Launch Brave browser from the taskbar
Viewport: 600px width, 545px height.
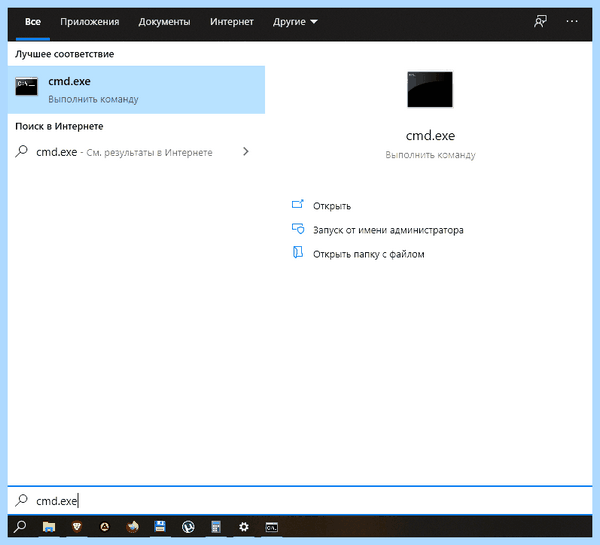click(77, 527)
